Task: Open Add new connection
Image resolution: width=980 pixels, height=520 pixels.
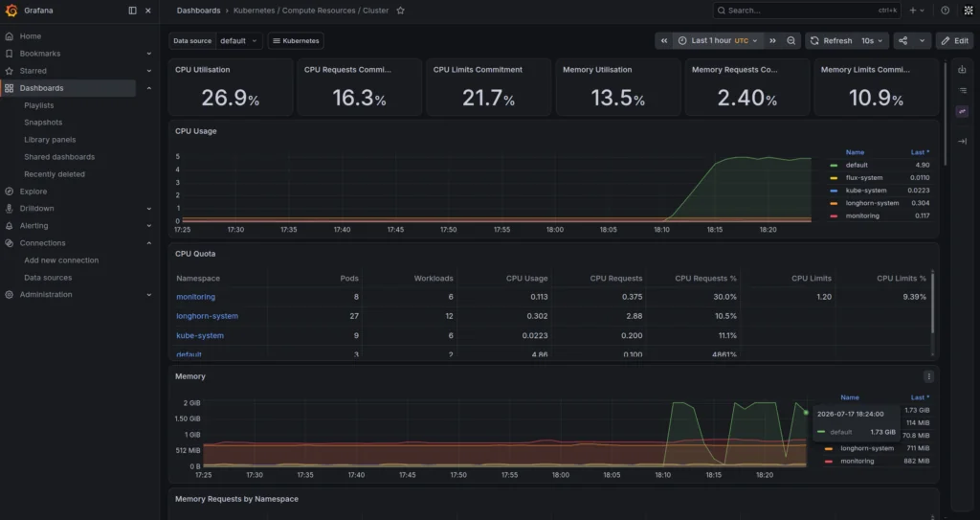Action: (x=61, y=260)
